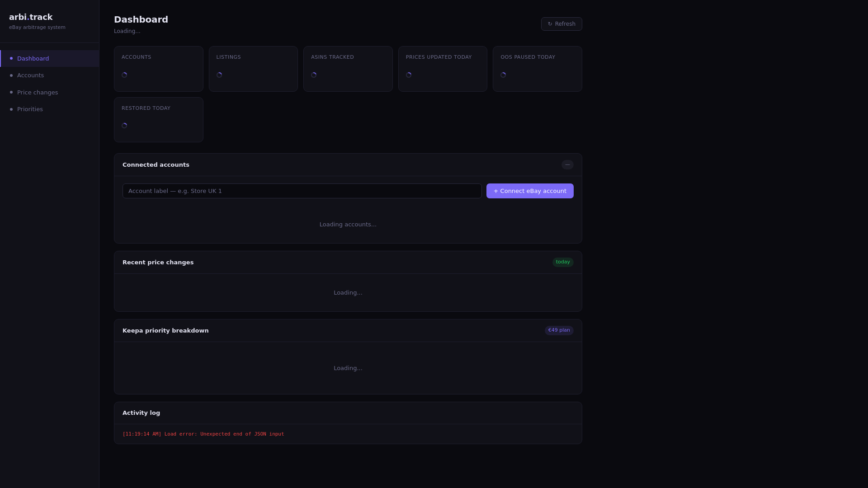Viewport: 868px width, 488px height.
Task: Click the 'eBay arbitrage system' subtitle
Action: (37, 28)
